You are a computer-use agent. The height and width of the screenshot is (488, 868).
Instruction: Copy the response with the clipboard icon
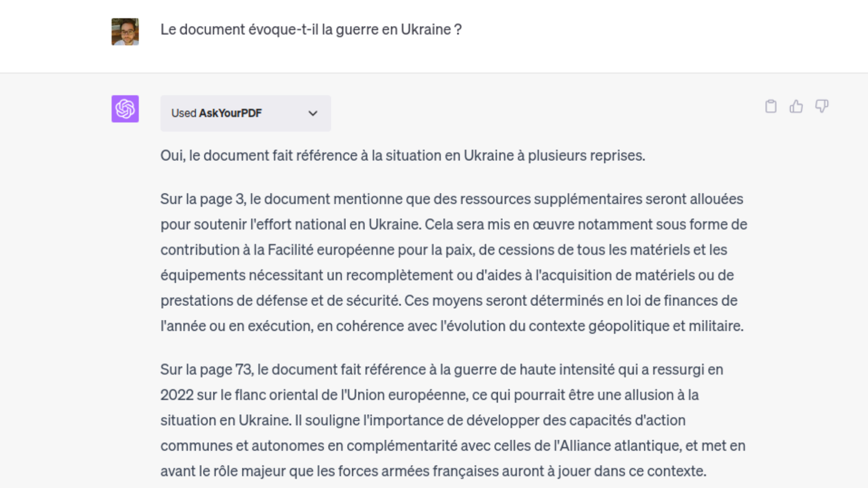click(x=771, y=106)
